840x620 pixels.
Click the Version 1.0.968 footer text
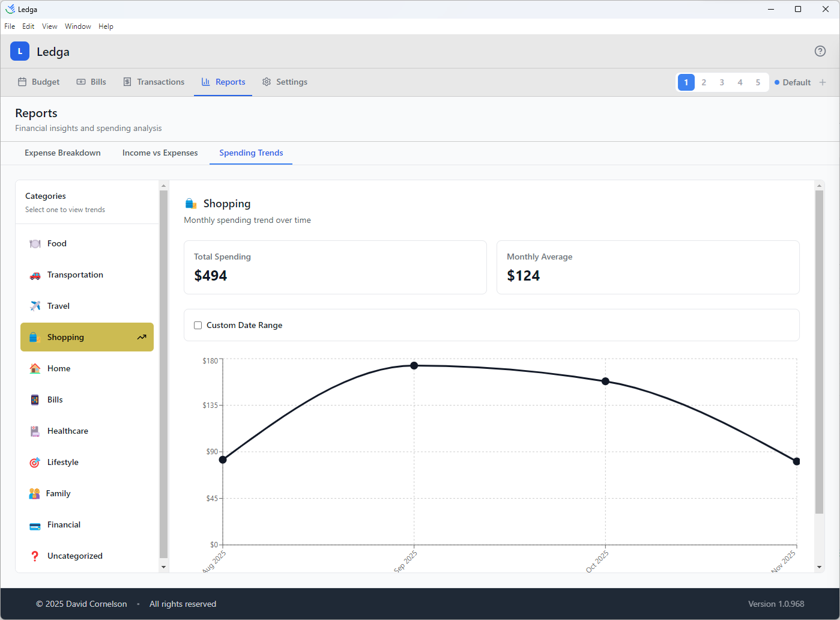(776, 604)
